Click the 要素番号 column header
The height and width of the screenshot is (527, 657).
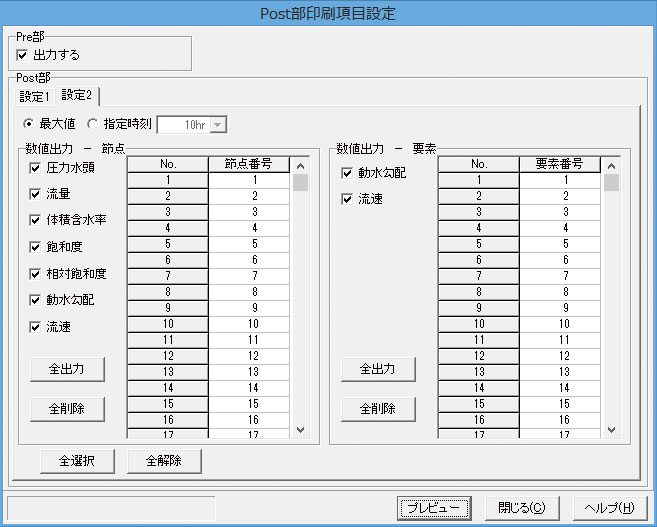click(x=560, y=164)
